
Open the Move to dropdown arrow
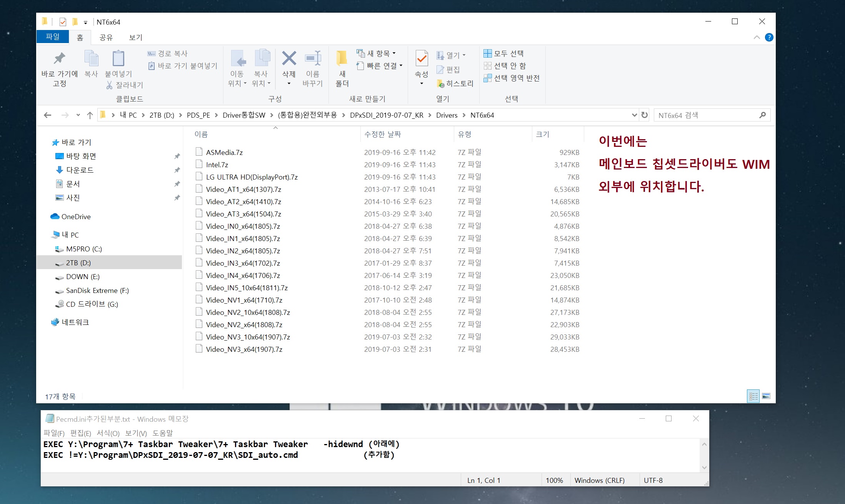coord(245,83)
